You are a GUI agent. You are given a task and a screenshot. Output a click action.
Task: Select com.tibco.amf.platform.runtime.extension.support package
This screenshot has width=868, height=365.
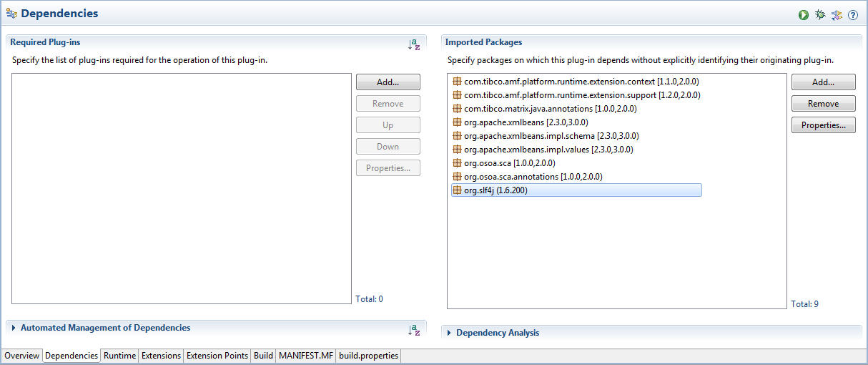pyautogui.click(x=576, y=95)
